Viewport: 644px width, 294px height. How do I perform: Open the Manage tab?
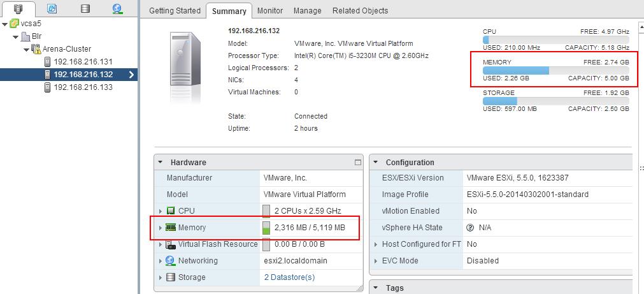click(307, 11)
